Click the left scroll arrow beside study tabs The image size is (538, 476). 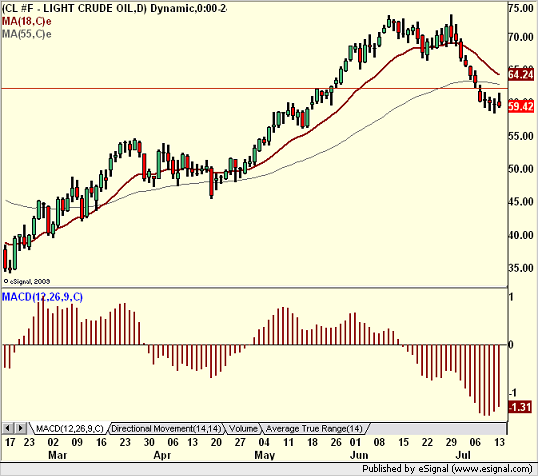point(8,428)
